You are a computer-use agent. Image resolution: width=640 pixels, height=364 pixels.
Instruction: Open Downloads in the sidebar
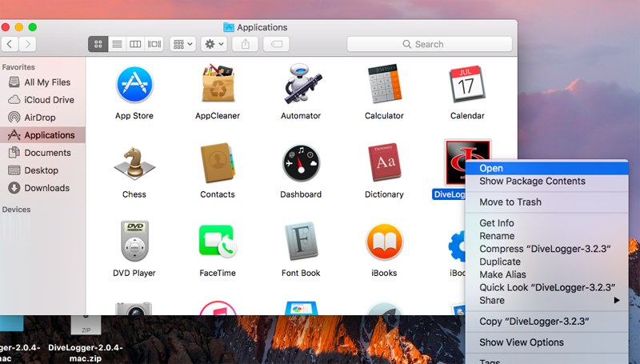coord(42,188)
